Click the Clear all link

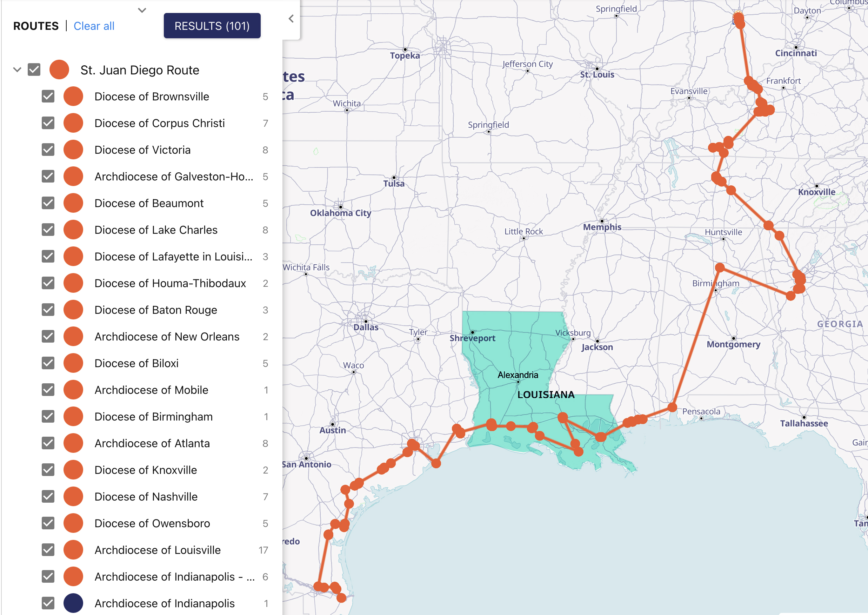click(94, 26)
